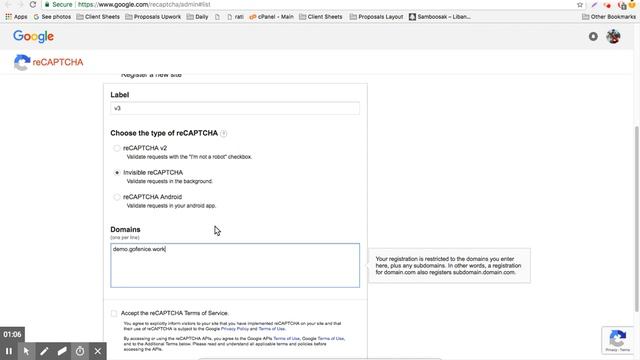Bookmark this page with the star icon
This screenshot has width=640, height=360.
coord(580,5)
